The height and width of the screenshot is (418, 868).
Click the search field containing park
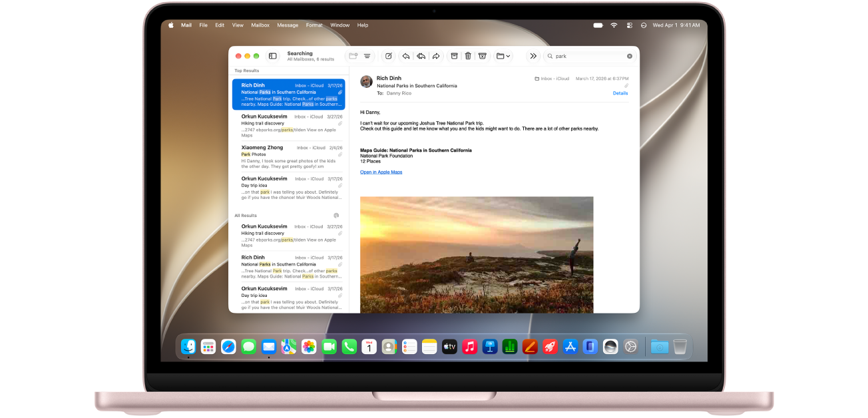590,56
